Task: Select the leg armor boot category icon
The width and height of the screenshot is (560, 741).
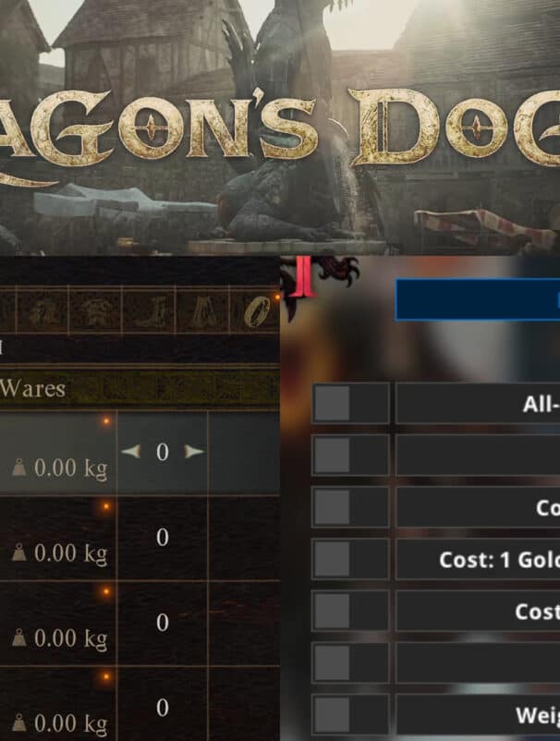Action: pyautogui.click(x=149, y=312)
